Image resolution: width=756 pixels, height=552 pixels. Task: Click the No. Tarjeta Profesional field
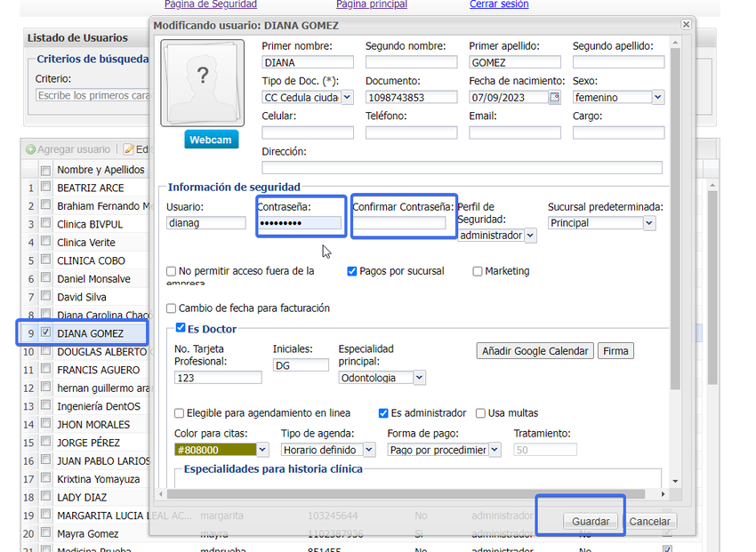click(x=218, y=378)
